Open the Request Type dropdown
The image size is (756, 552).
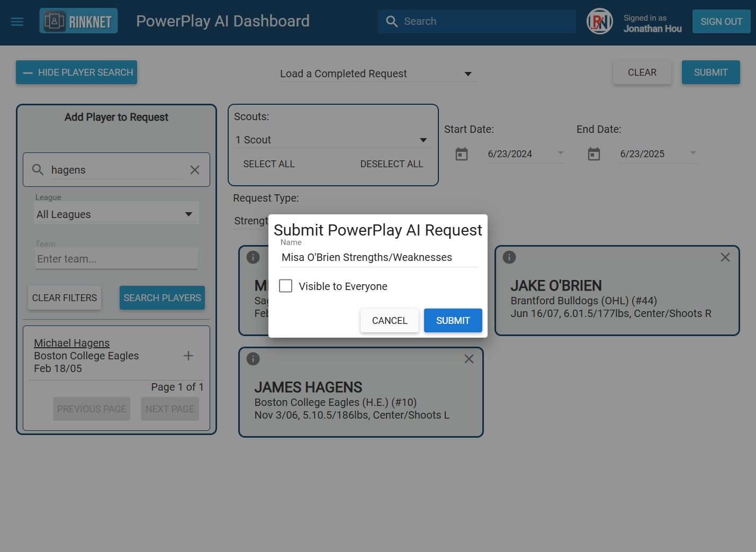[251, 221]
